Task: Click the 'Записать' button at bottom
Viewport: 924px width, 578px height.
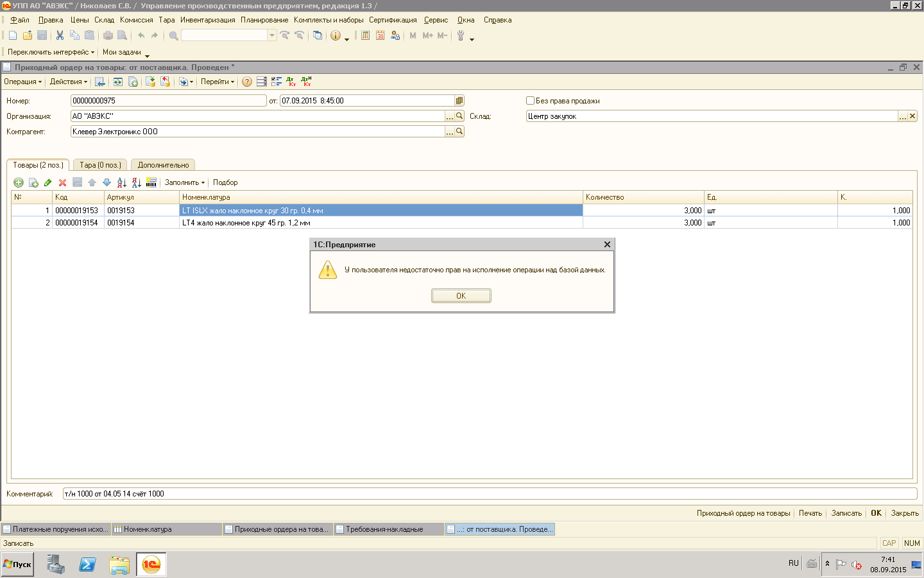Action: [x=846, y=513]
